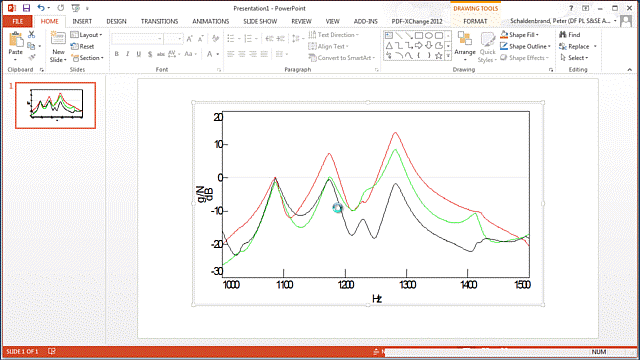Undo the last action
The width and height of the screenshot is (640, 360).
40,8
